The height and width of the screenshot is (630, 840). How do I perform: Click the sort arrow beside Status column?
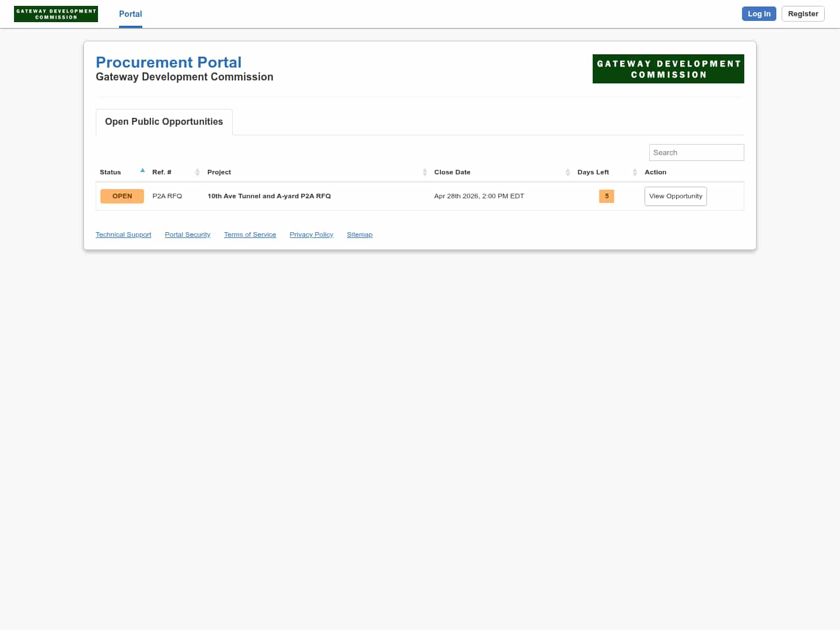pyautogui.click(x=142, y=170)
